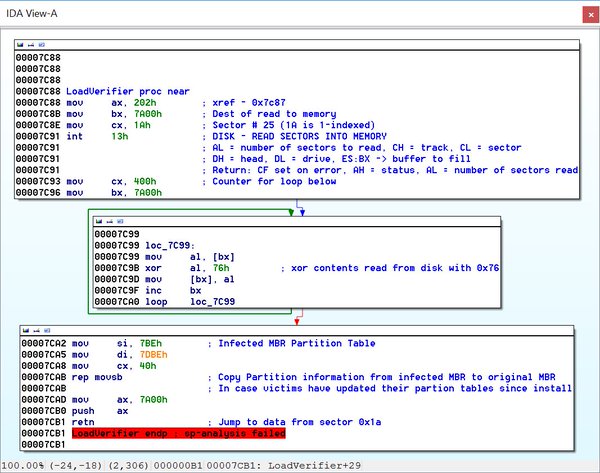Image resolution: width=600 pixels, height=473 pixels.
Task: Click the 'retn' instruction
Action: (83, 422)
